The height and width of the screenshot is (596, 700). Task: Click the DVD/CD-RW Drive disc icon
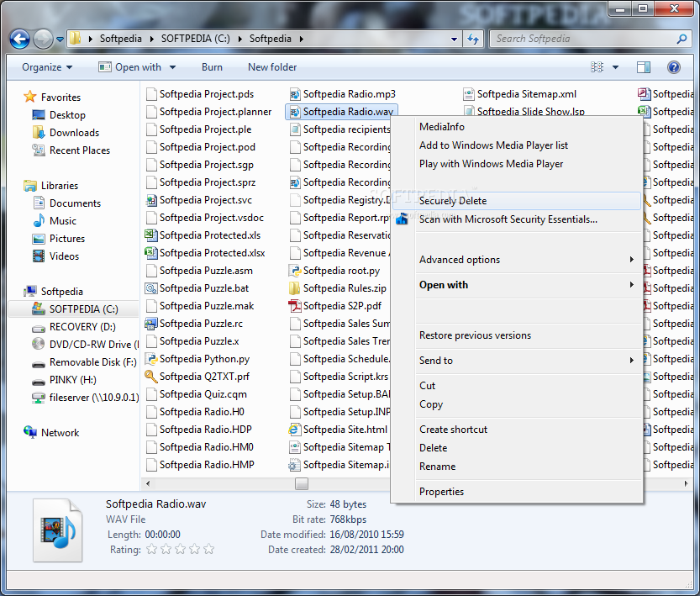(39, 344)
